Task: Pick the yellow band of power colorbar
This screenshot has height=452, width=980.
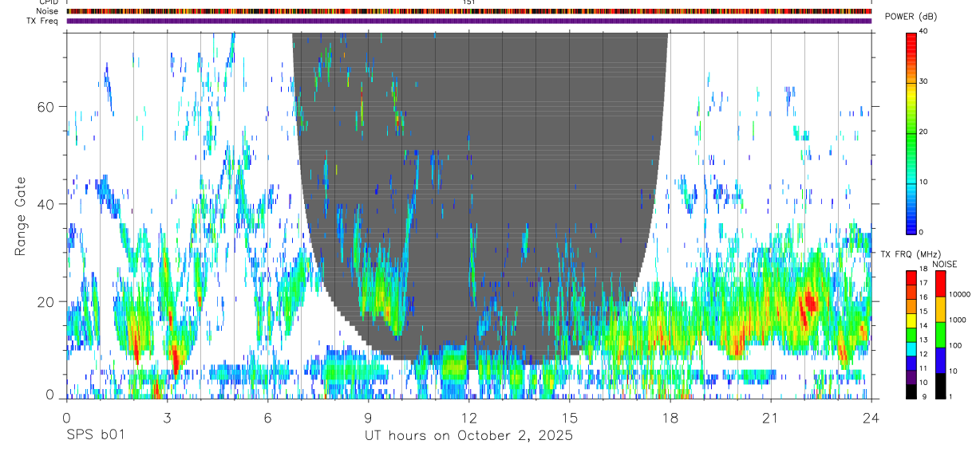Action: click(911, 94)
